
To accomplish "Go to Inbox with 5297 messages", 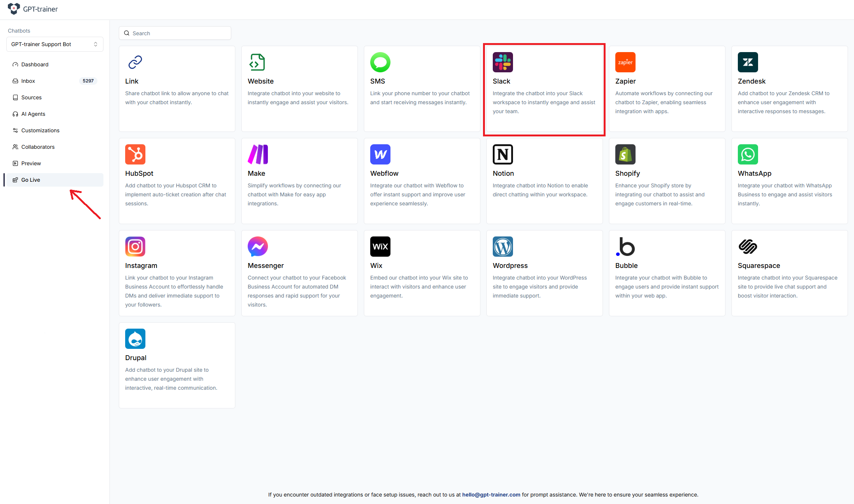I will coord(28,81).
